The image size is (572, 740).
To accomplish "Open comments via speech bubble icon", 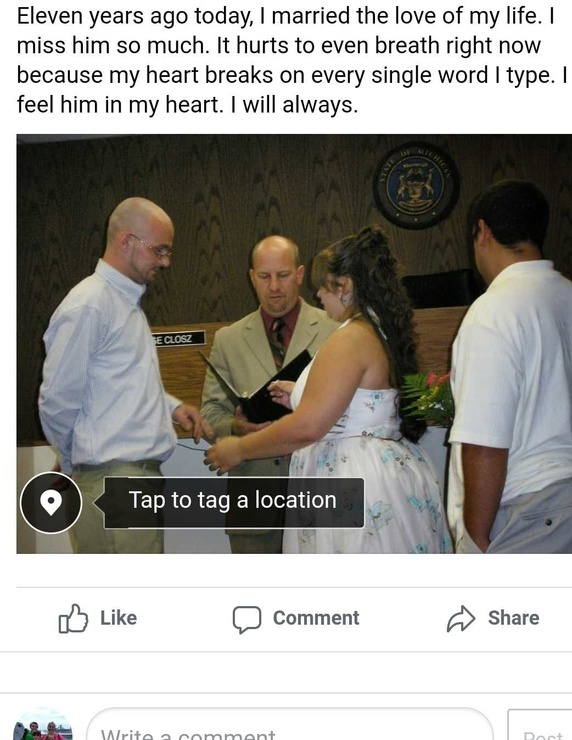I will click(x=247, y=619).
